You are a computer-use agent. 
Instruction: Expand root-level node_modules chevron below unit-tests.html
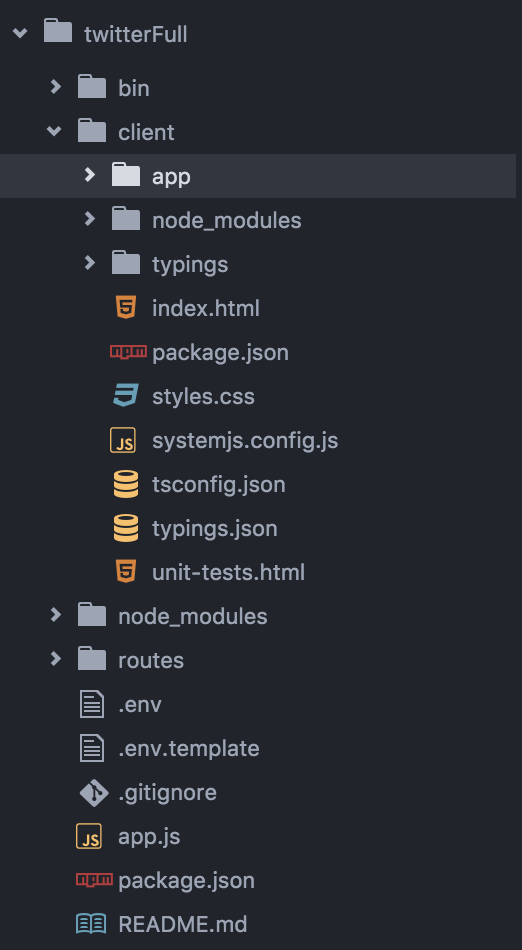pyautogui.click(x=56, y=615)
